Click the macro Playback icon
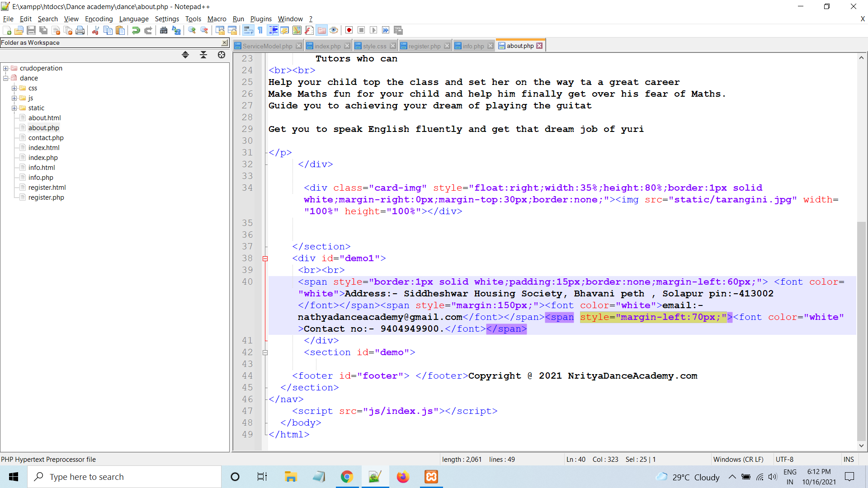Viewport: 868px width, 488px height. (x=373, y=30)
